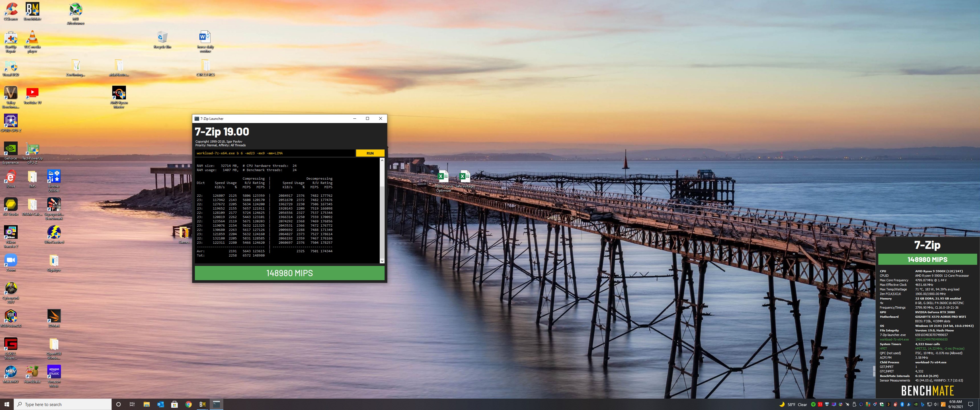Open the MSI Afterburner desktop shortcut

point(76,13)
